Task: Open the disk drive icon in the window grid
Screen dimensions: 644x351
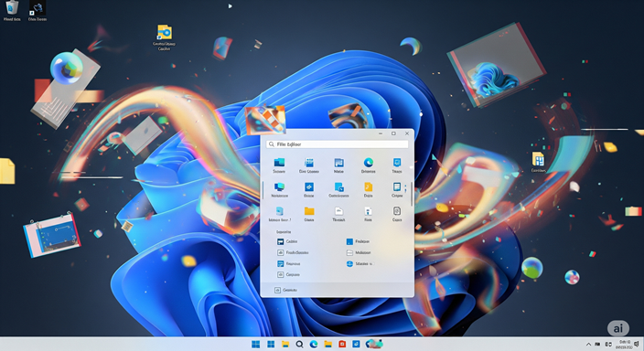Action: (x=280, y=214)
